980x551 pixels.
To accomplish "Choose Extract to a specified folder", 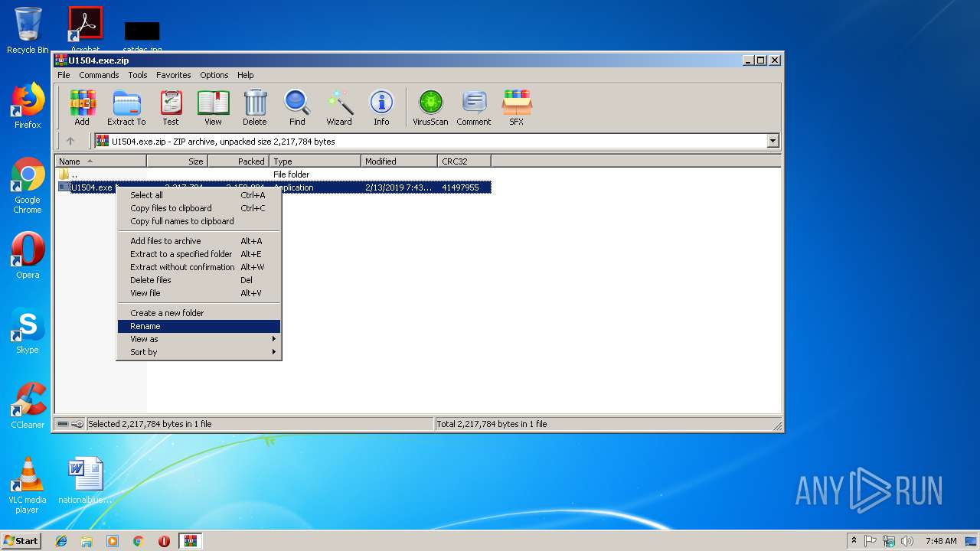I will coord(199,254).
